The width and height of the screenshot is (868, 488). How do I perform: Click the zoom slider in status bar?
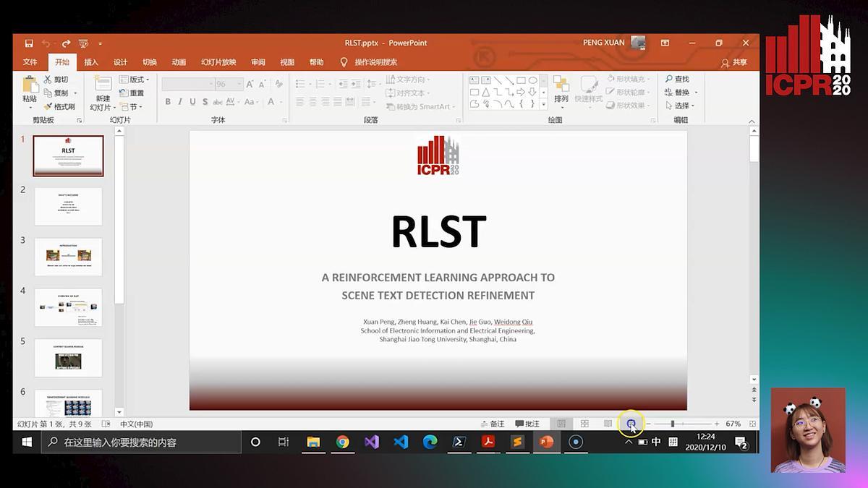[673, 424]
